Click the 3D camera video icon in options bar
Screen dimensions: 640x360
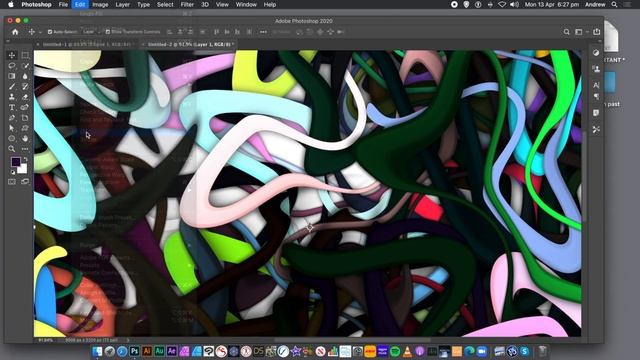[340, 31]
